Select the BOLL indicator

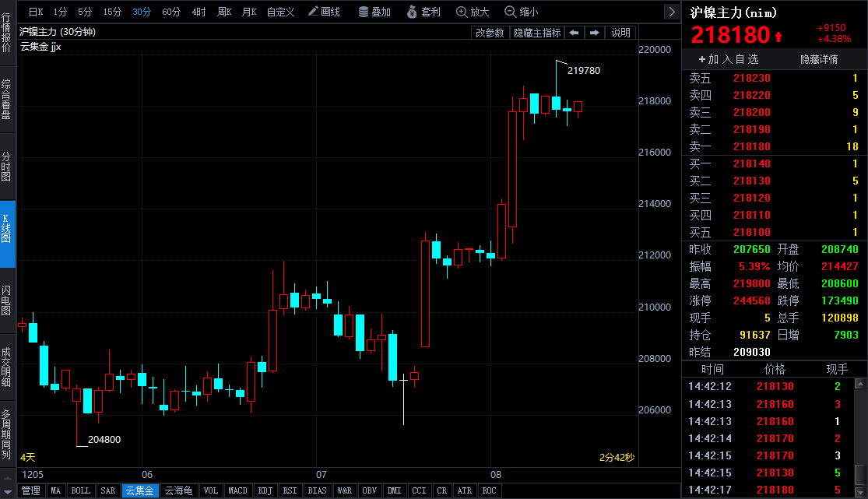tap(81, 490)
